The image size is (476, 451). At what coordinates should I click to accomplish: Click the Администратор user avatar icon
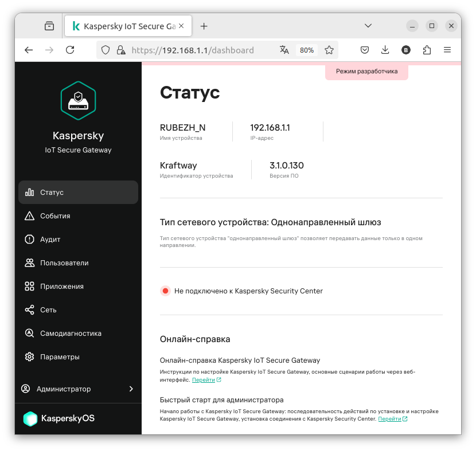tap(25, 389)
